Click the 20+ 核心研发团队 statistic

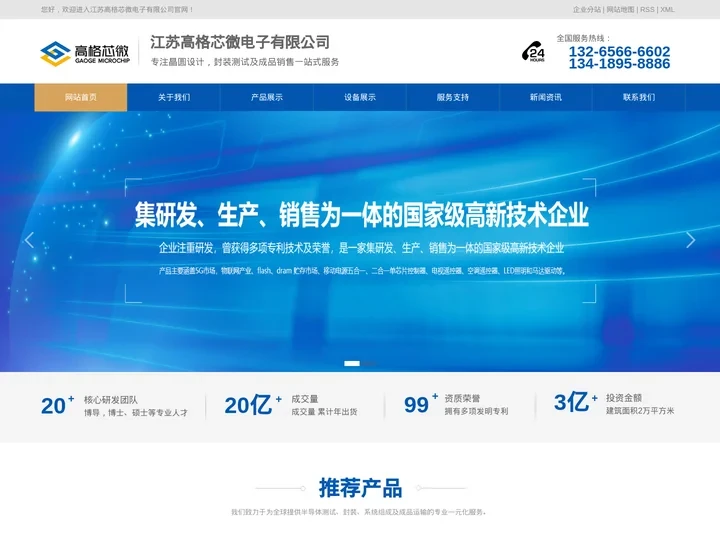114,406
